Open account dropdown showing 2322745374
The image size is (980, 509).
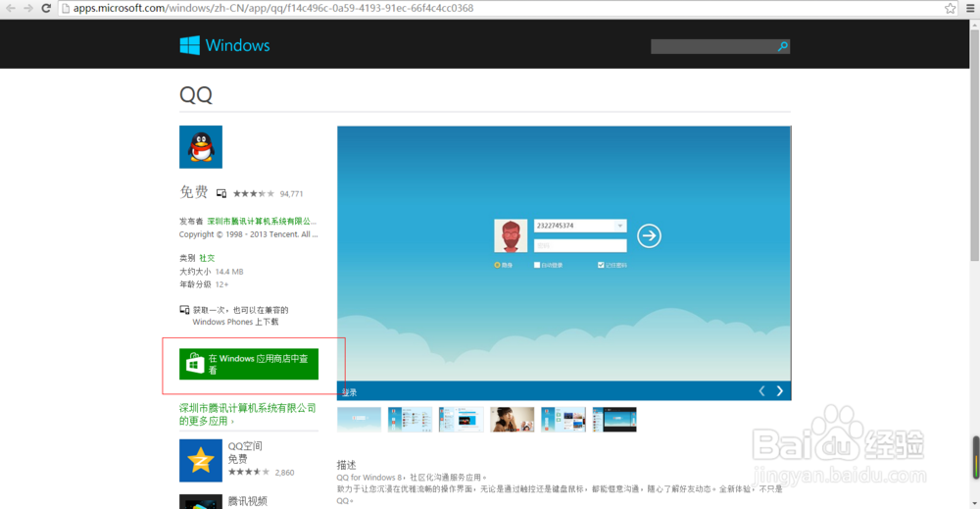[x=620, y=226]
